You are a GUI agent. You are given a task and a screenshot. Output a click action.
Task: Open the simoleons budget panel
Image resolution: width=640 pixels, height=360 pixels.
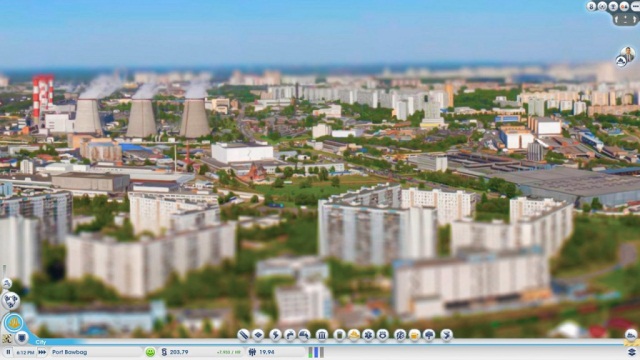pos(202,352)
